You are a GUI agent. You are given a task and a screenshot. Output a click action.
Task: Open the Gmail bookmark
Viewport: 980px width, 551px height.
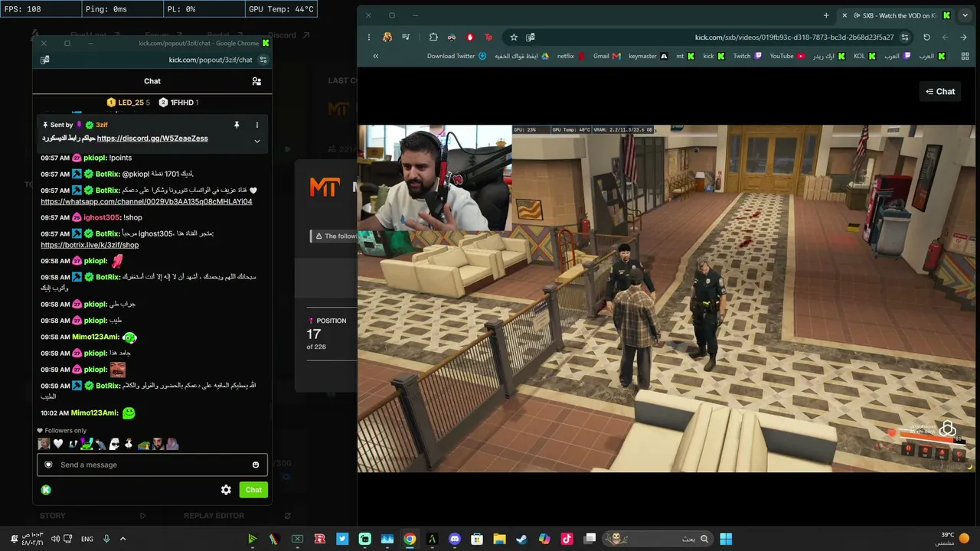point(606,56)
